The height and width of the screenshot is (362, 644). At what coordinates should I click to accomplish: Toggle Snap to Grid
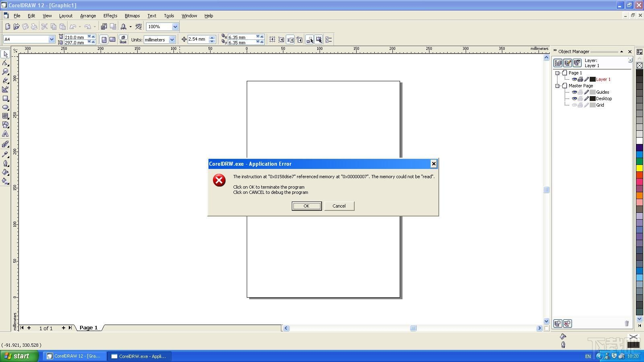point(272,39)
